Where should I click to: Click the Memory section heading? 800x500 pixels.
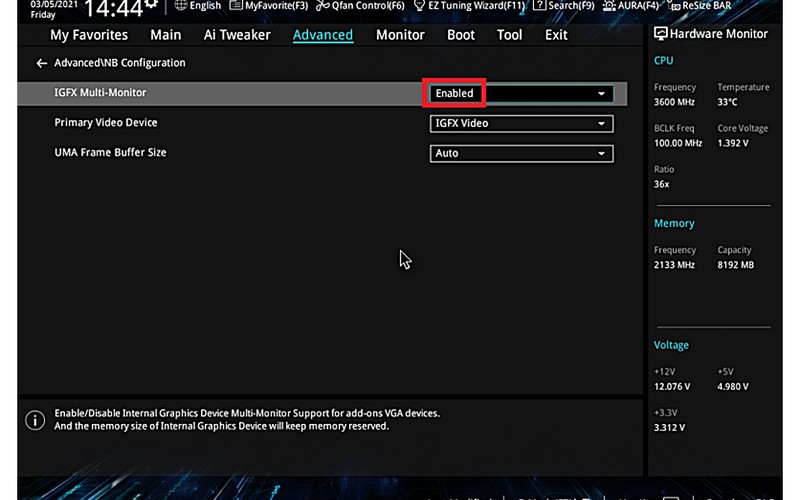[674, 223]
